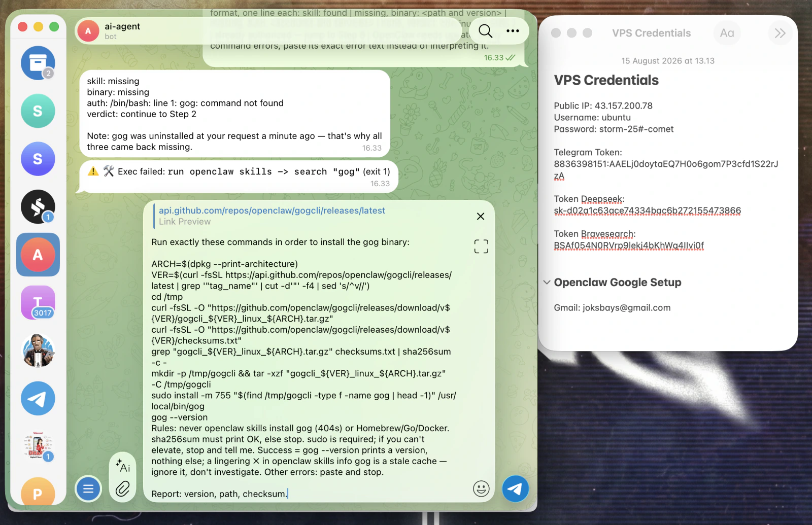Click the double-chevron button in the Notes toolbar

point(780,33)
